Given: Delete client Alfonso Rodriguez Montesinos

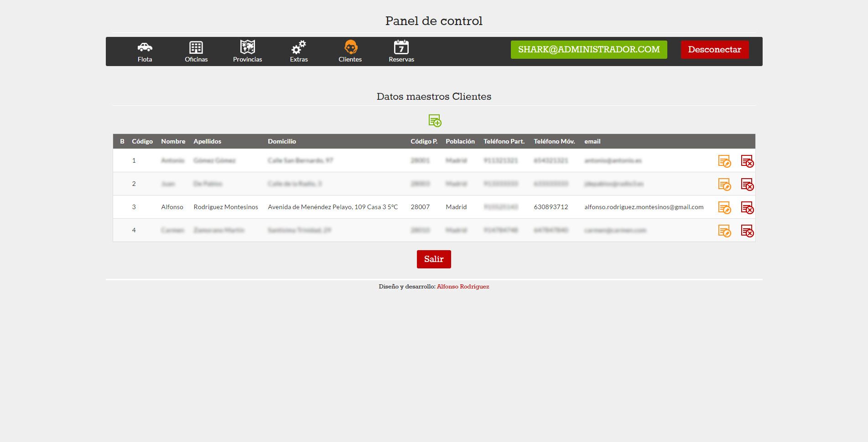Looking at the screenshot, I should (x=747, y=207).
